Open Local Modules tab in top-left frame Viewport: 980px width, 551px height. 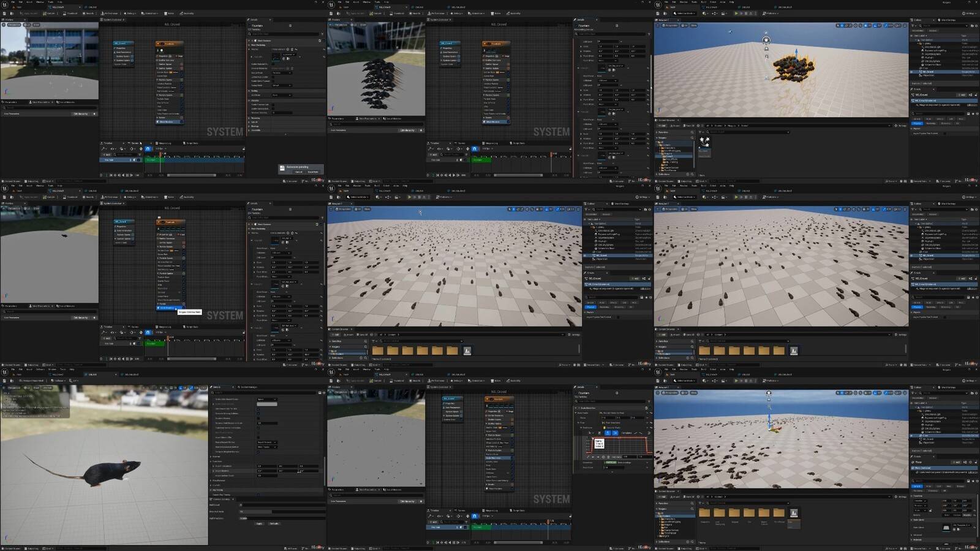pyautogui.click(x=66, y=102)
